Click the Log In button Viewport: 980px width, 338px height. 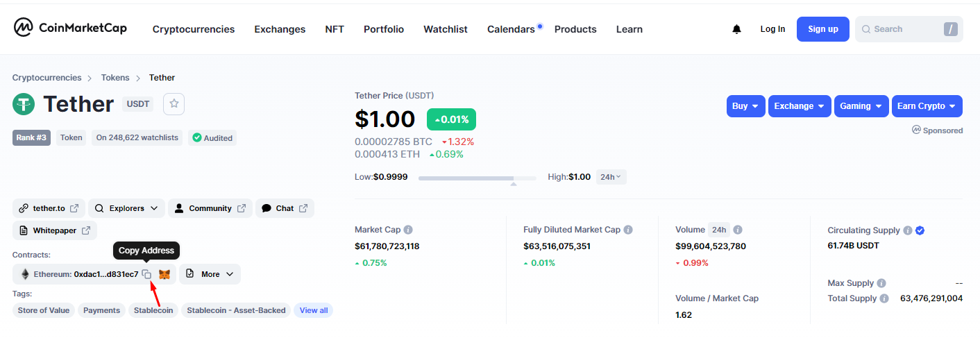point(772,29)
